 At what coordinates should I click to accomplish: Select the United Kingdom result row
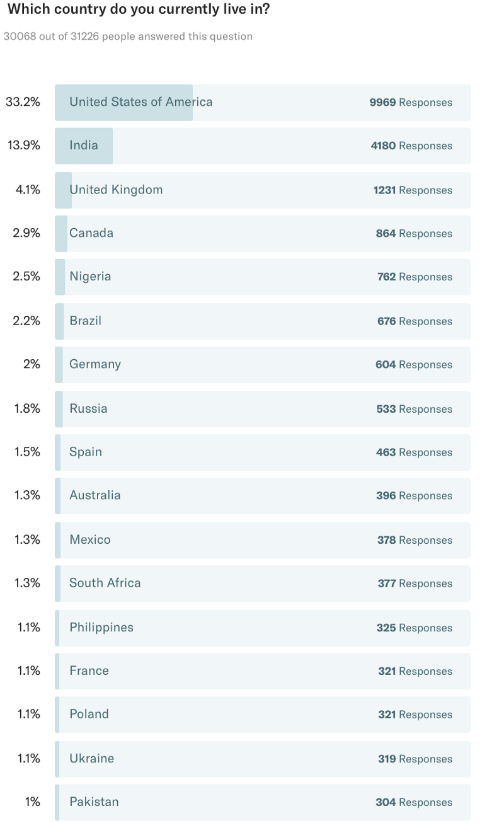263,190
